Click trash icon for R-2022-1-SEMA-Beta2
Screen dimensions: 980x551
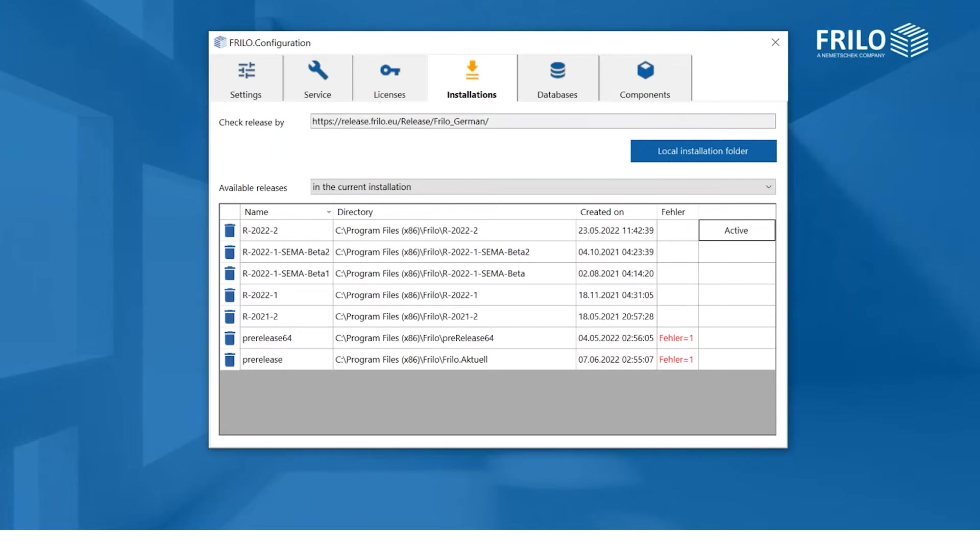pyautogui.click(x=230, y=252)
